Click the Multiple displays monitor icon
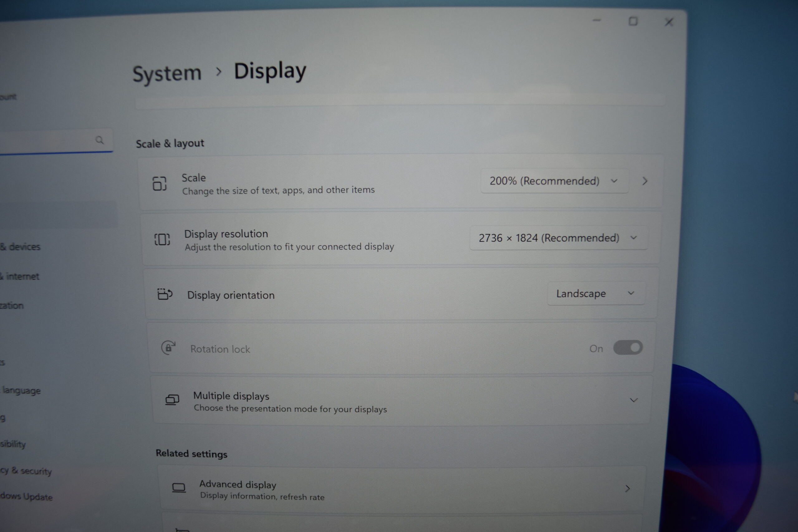Screen dimensions: 798x532 pos(172,400)
